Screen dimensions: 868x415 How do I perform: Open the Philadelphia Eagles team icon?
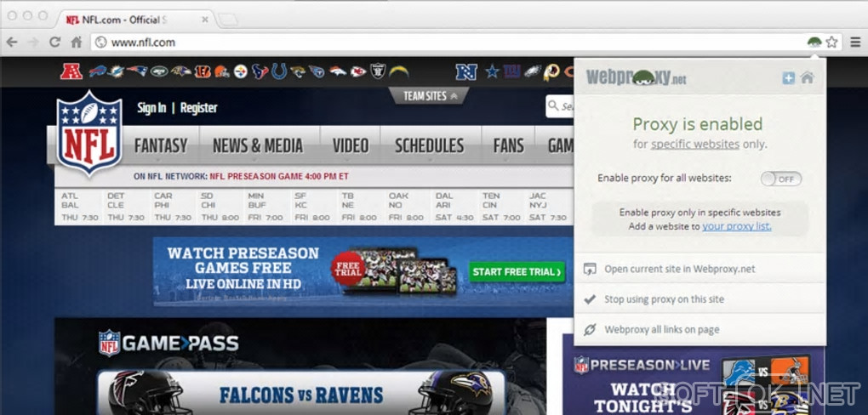532,71
